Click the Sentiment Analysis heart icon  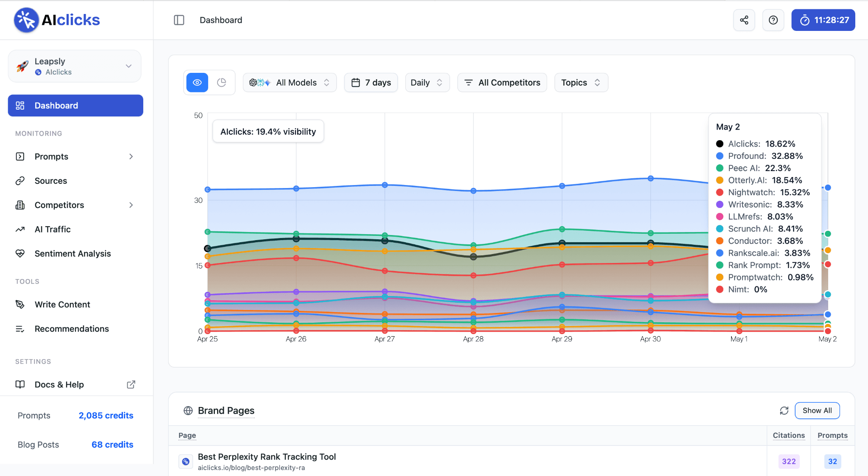tap(20, 254)
